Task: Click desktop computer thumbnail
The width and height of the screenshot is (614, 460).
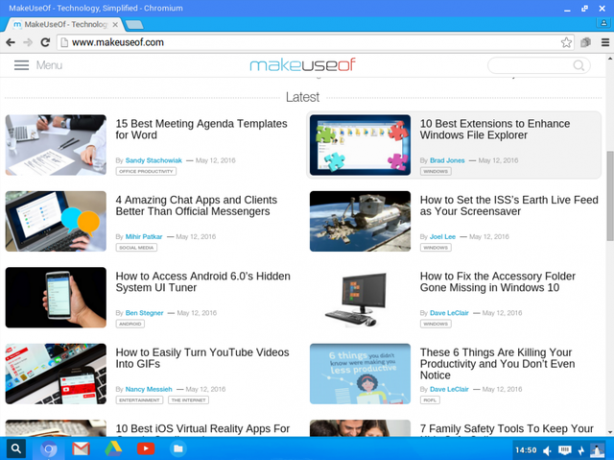Action: [360, 298]
